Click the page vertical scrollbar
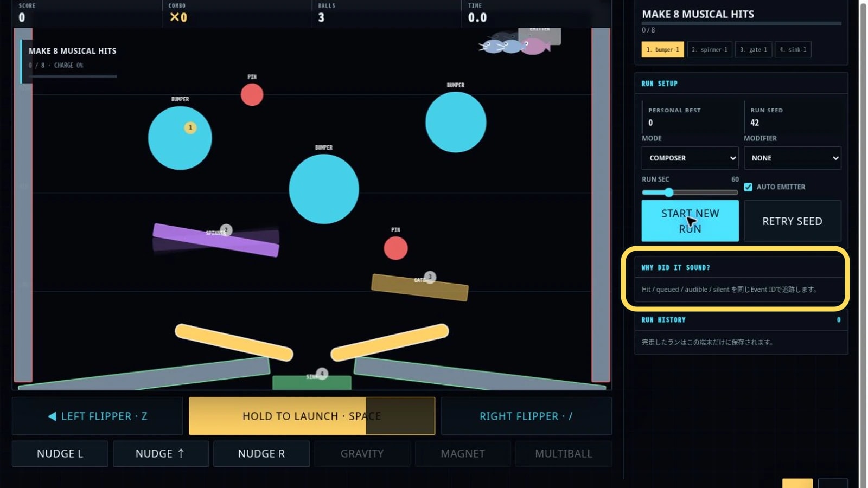868x488 pixels. point(863,244)
